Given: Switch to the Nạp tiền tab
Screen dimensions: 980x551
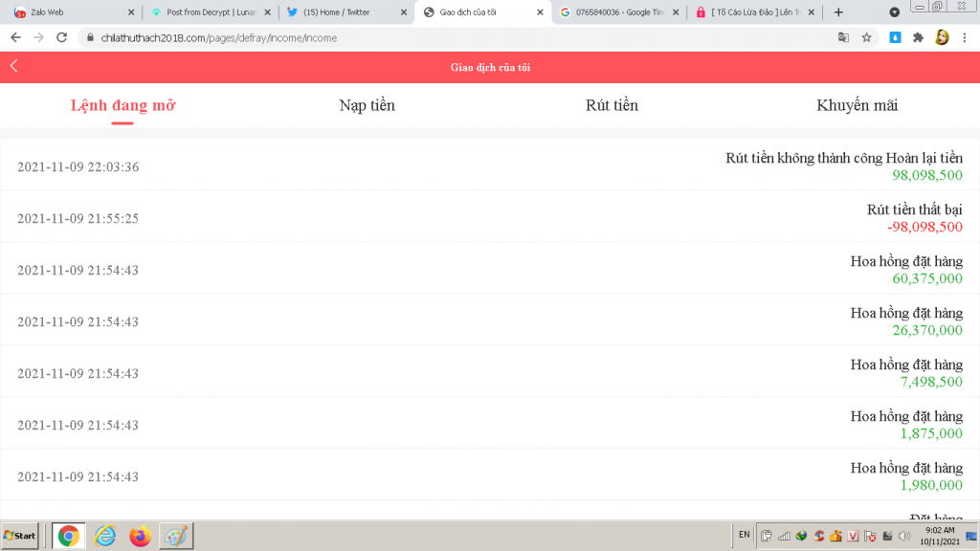Looking at the screenshot, I should coord(367,105).
